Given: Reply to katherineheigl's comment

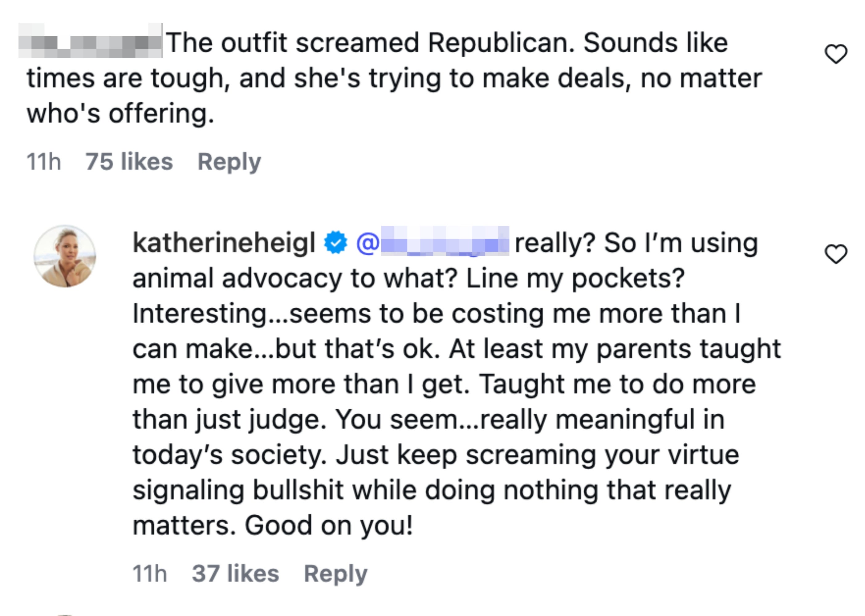Looking at the screenshot, I should [335, 573].
